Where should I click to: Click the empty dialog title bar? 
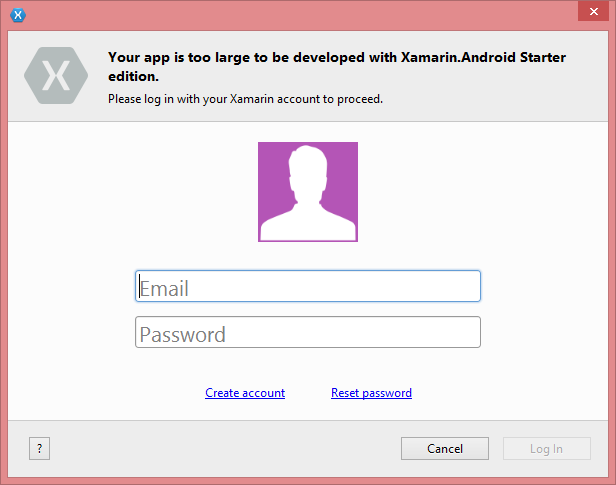(300, 15)
